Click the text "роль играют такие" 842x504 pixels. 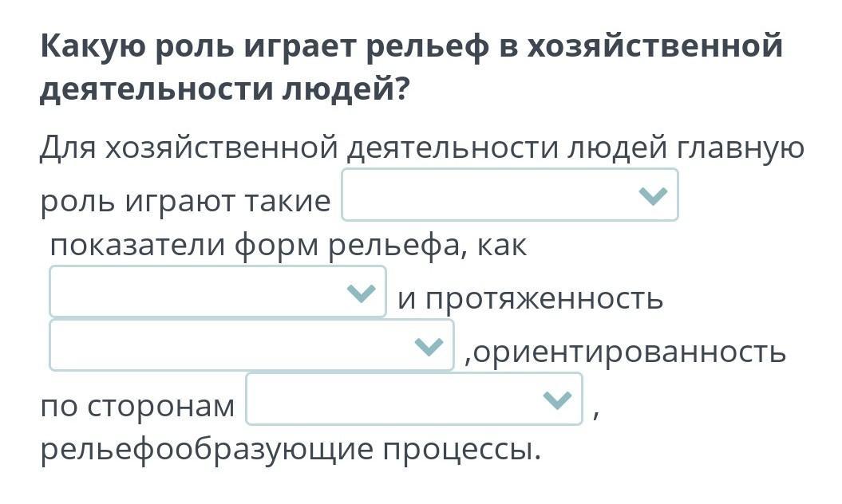point(185,201)
